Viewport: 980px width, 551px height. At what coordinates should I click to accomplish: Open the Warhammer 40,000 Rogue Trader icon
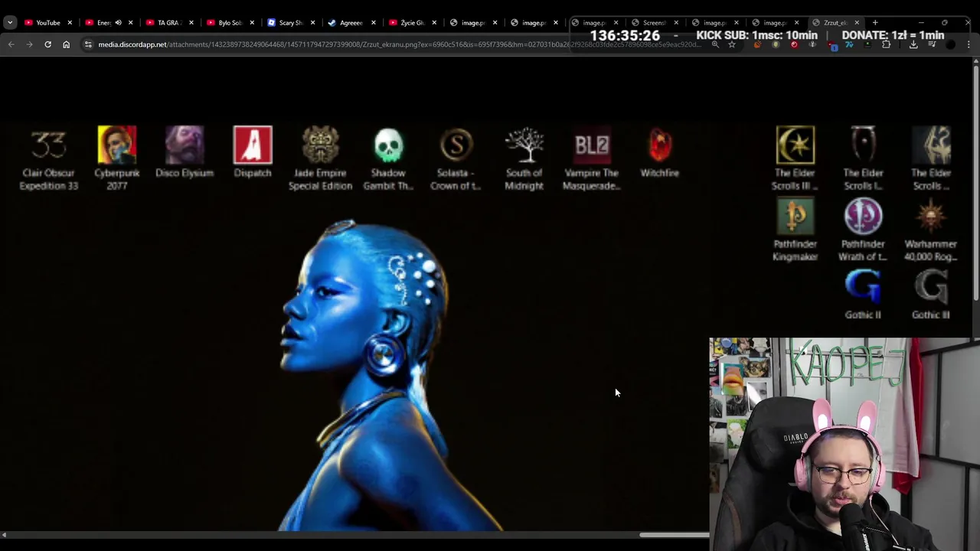click(931, 217)
